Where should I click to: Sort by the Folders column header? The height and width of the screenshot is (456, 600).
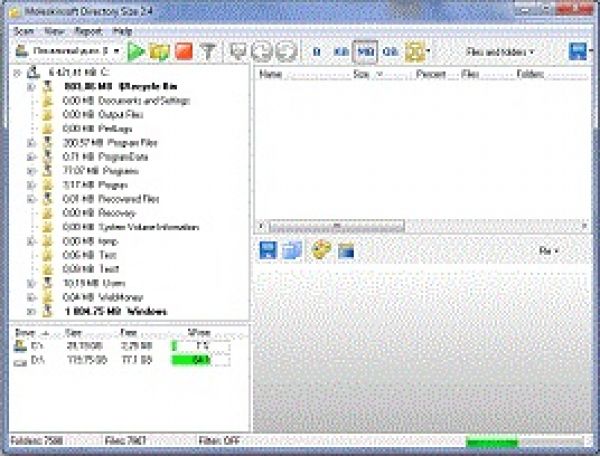click(551, 74)
